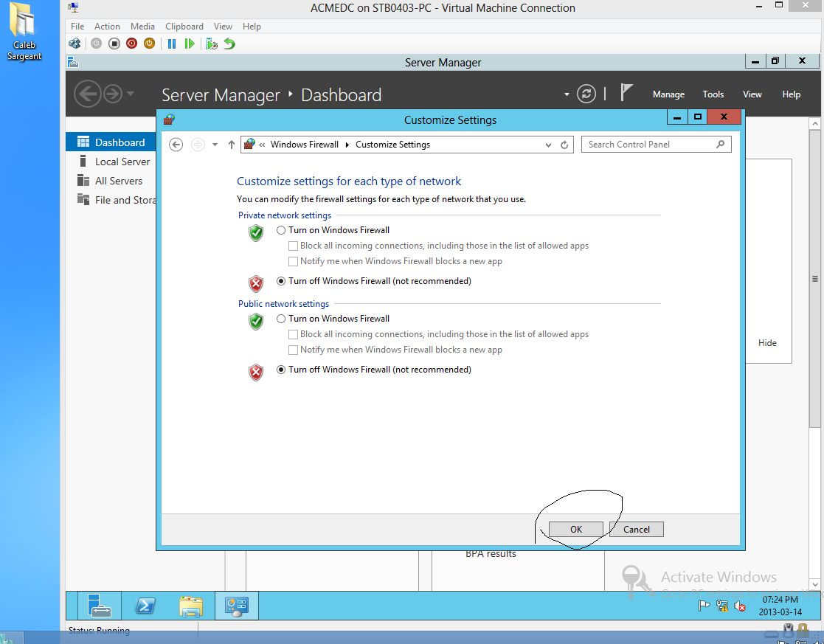
Task: Click the Cancel button
Action: point(637,530)
